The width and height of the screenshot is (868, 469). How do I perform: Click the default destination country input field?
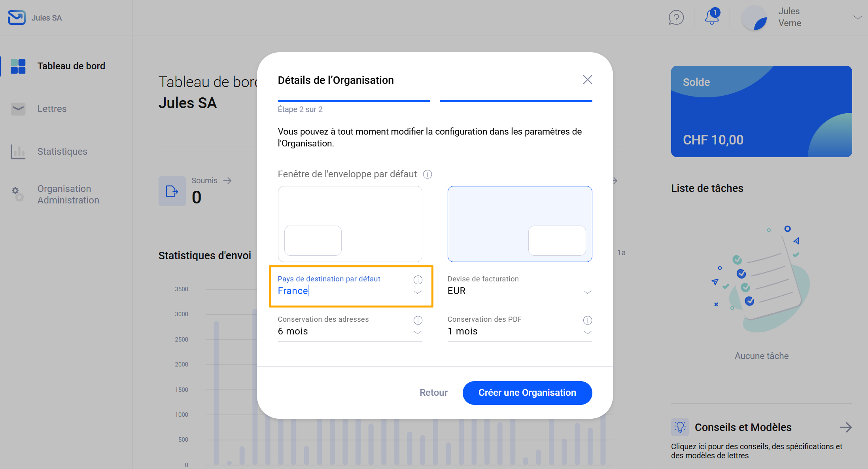(340, 291)
